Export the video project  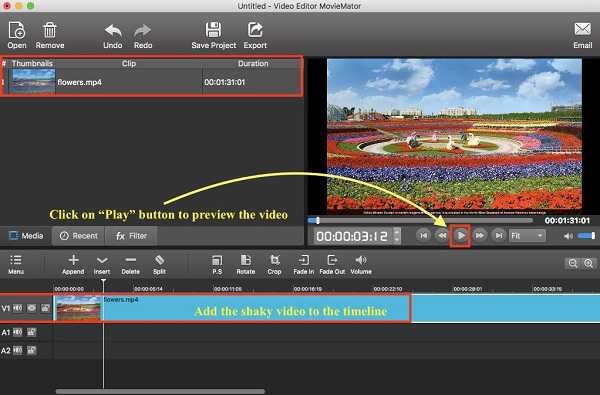[x=255, y=35]
